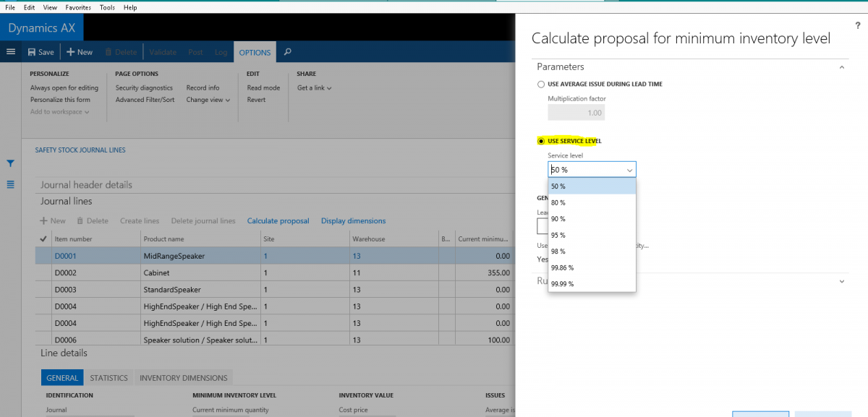Click the Service level combo box arrow
868x417 pixels.
point(629,170)
